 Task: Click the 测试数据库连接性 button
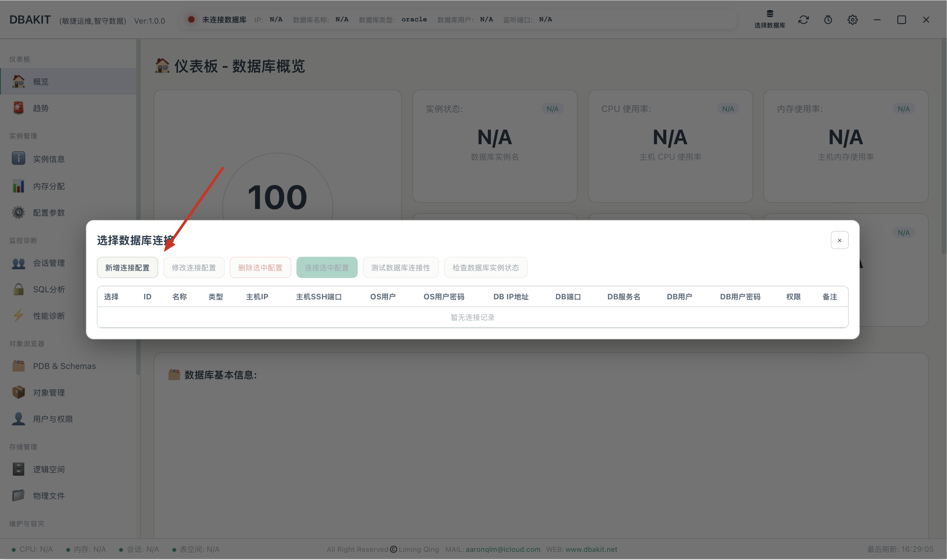[x=400, y=268]
